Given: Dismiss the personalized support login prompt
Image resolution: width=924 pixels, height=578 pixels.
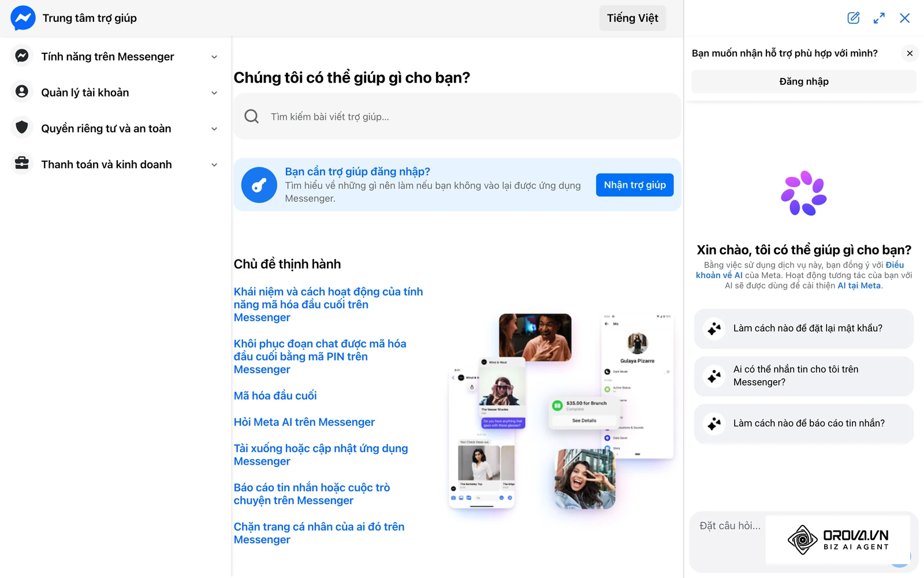Looking at the screenshot, I should (x=910, y=53).
